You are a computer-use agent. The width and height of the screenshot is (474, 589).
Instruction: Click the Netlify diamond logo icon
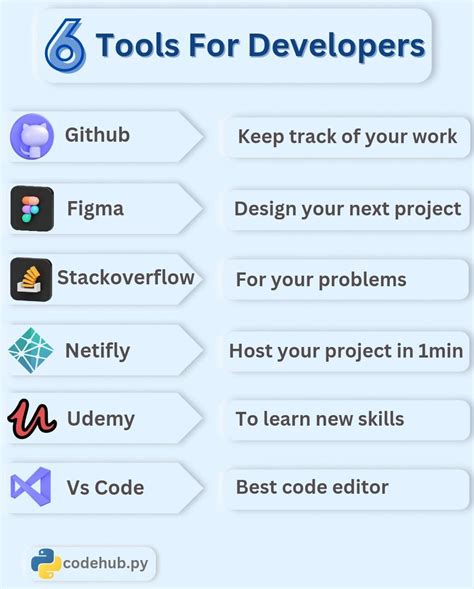tap(31, 350)
